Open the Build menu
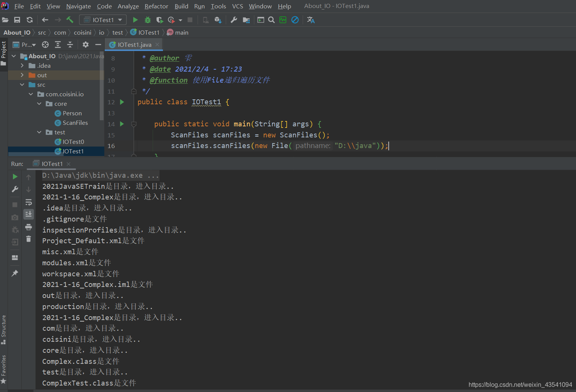 click(x=182, y=6)
